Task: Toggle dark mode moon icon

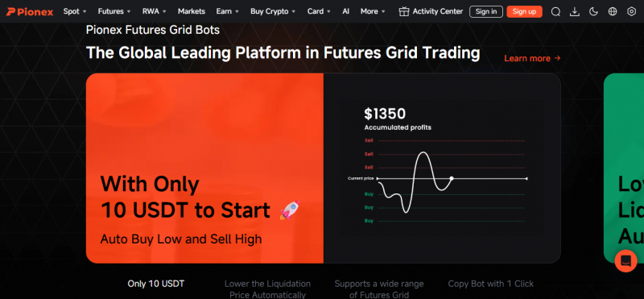Action: click(x=593, y=11)
